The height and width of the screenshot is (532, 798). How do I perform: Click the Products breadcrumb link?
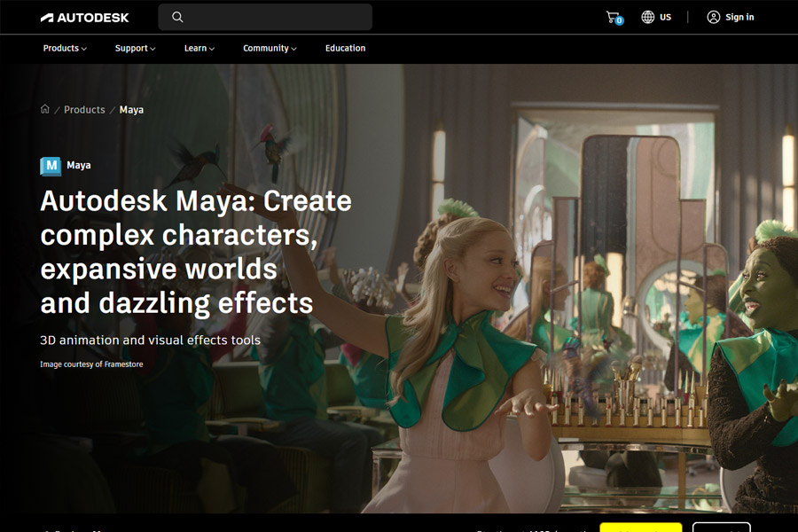click(84, 110)
